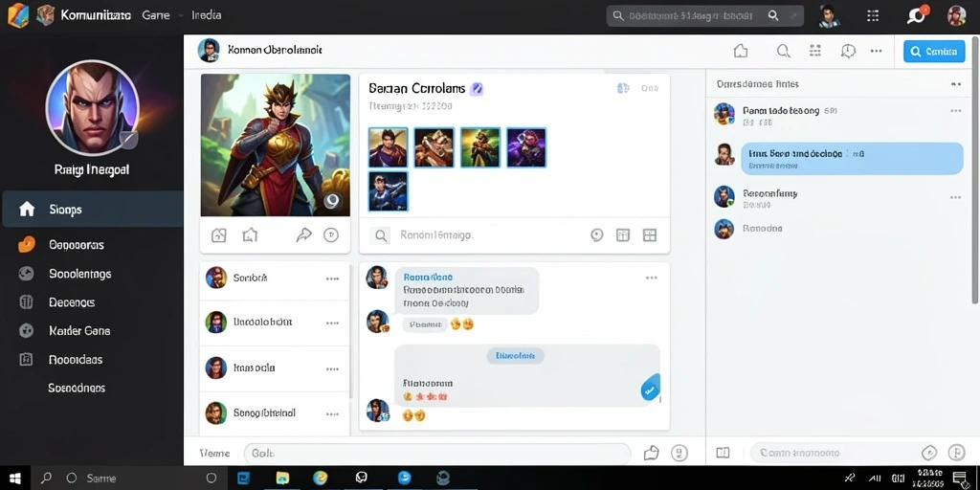Image resolution: width=980 pixels, height=490 pixels.
Task: Open the clock alert icon in channel header
Action: (x=848, y=52)
